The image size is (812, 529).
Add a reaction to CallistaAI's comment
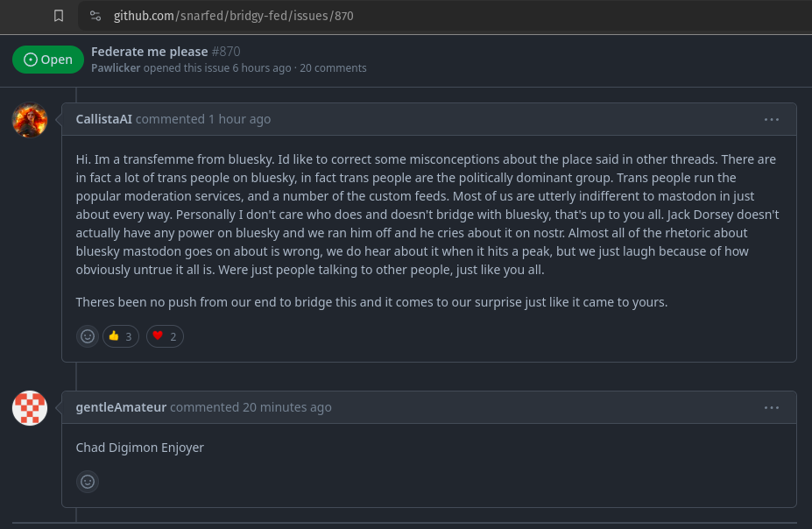click(x=88, y=336)
